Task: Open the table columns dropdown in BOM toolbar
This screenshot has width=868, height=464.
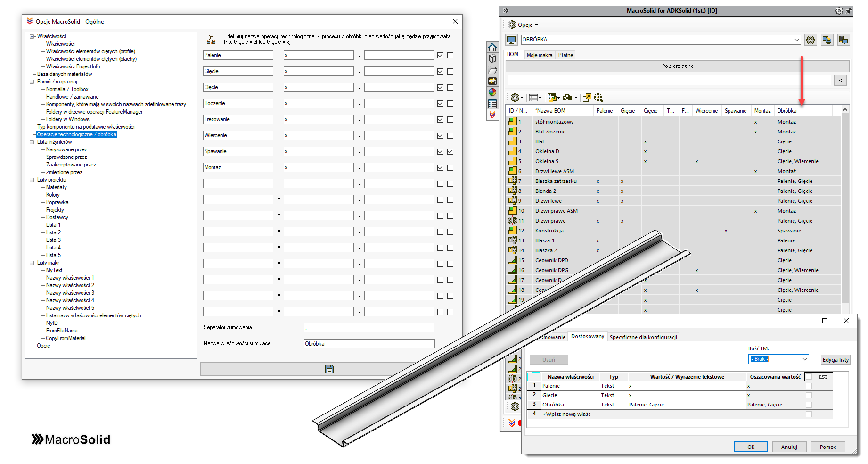Action: click(x=535, y=98)
